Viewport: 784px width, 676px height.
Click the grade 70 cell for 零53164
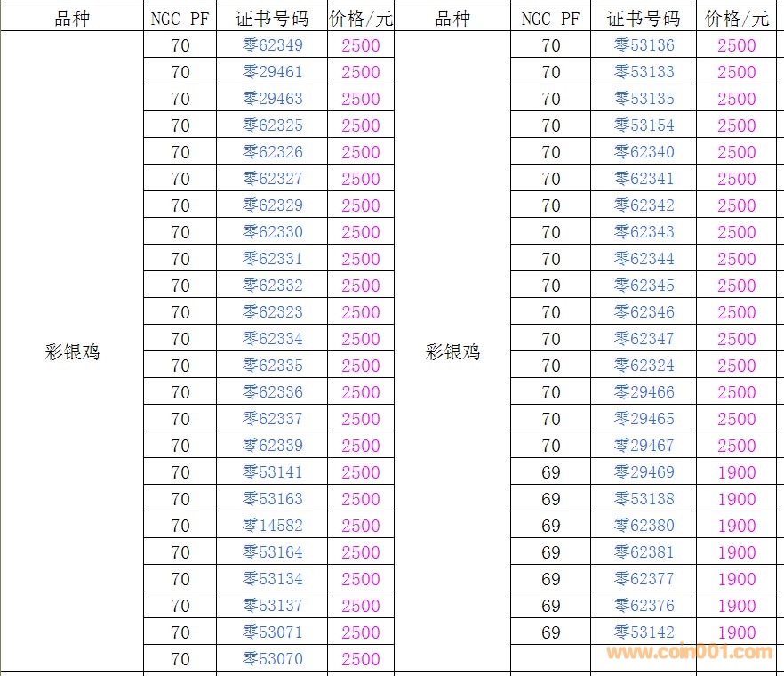180,552
